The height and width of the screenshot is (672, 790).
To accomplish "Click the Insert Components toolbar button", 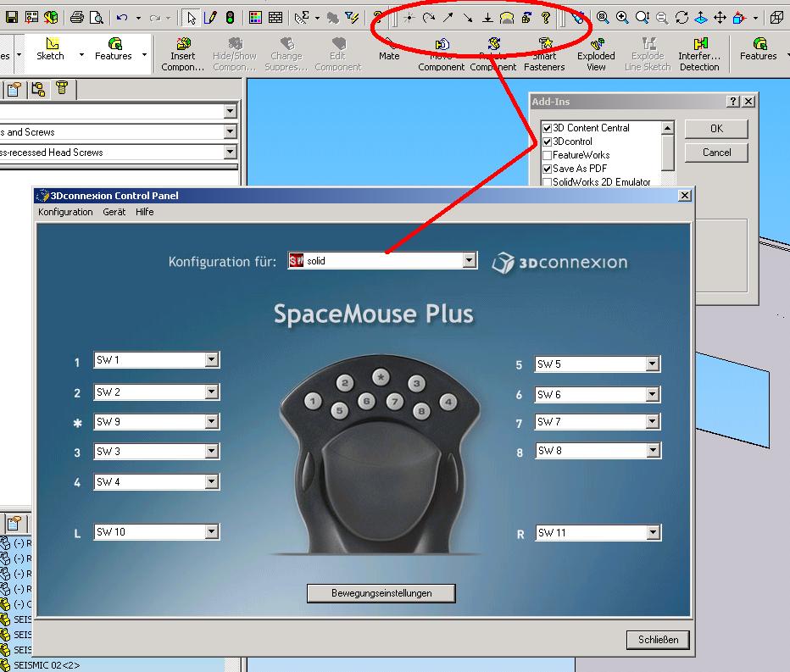I will 182,54.
